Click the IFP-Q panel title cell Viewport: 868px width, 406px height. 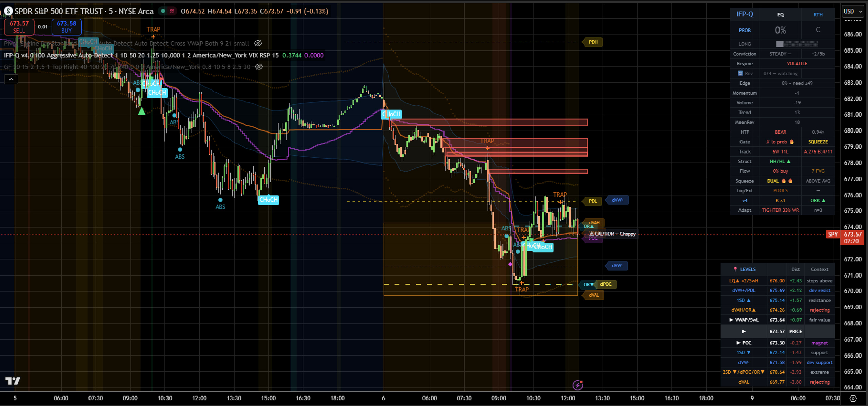click(745, 14)
